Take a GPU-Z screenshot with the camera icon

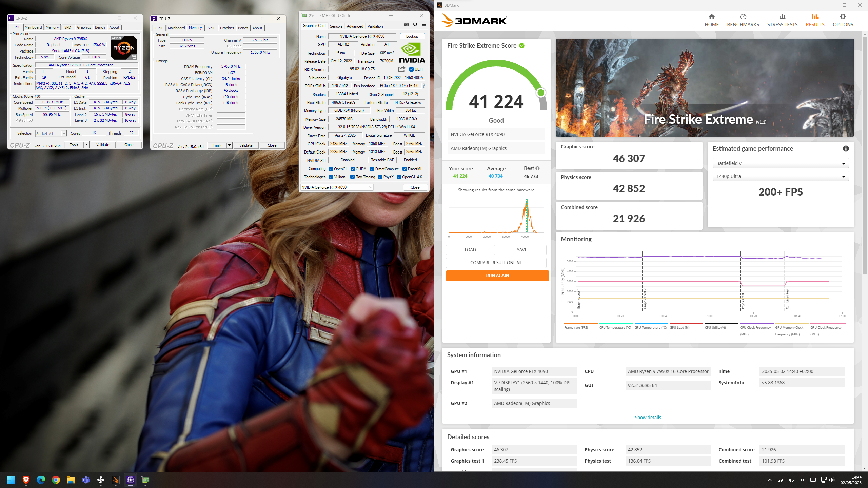click(x=406, y=24)
